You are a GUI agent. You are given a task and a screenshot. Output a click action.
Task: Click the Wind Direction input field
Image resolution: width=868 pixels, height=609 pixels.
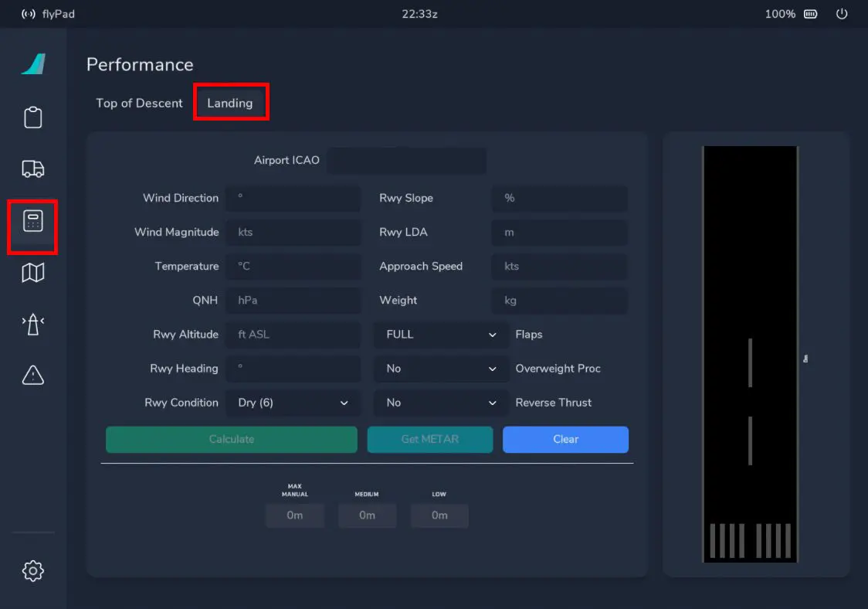[293, 198]
